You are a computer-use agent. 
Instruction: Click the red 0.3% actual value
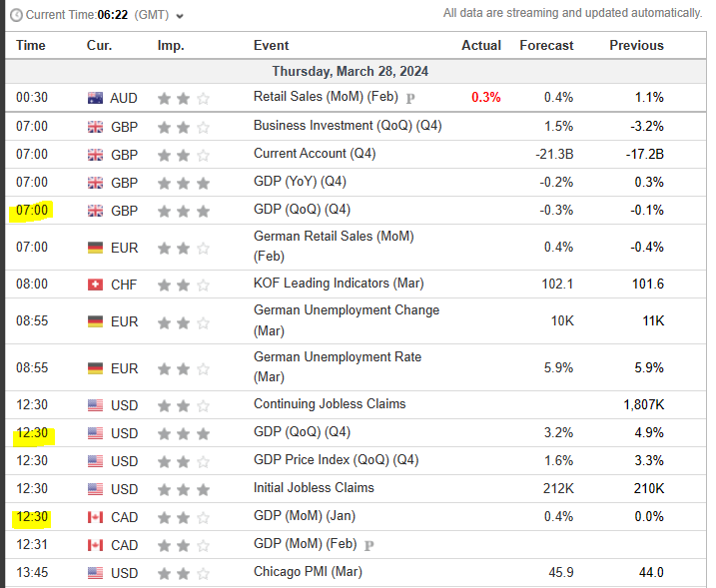(x=486, y=98)
